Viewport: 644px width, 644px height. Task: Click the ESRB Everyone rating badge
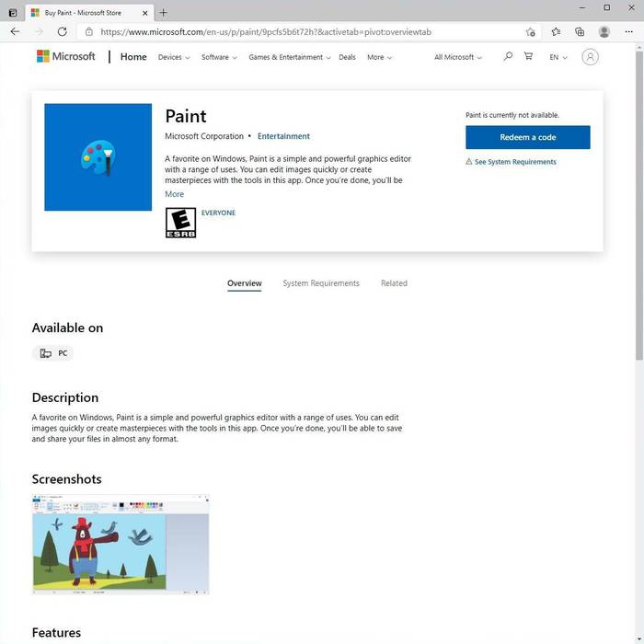click(x=180, y=223)
